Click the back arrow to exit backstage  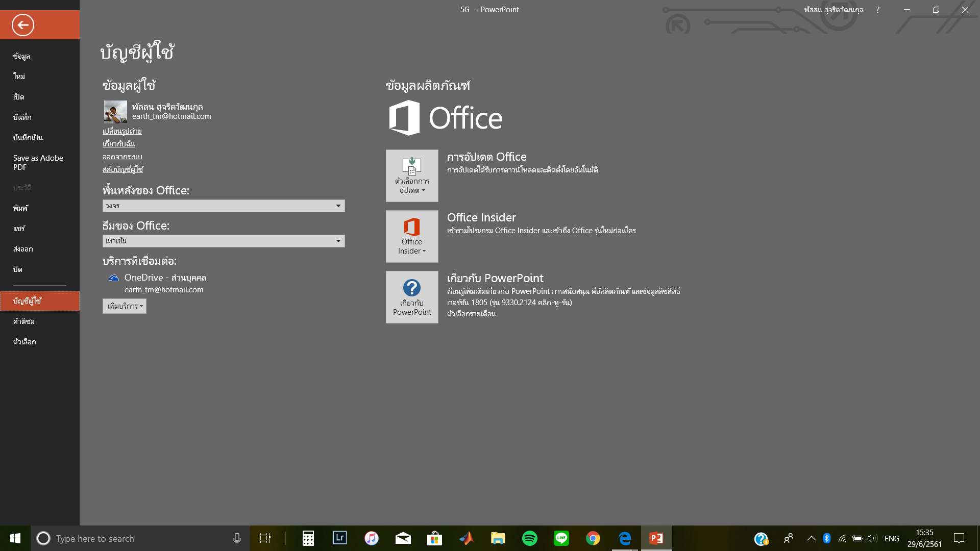pos(23,24)
